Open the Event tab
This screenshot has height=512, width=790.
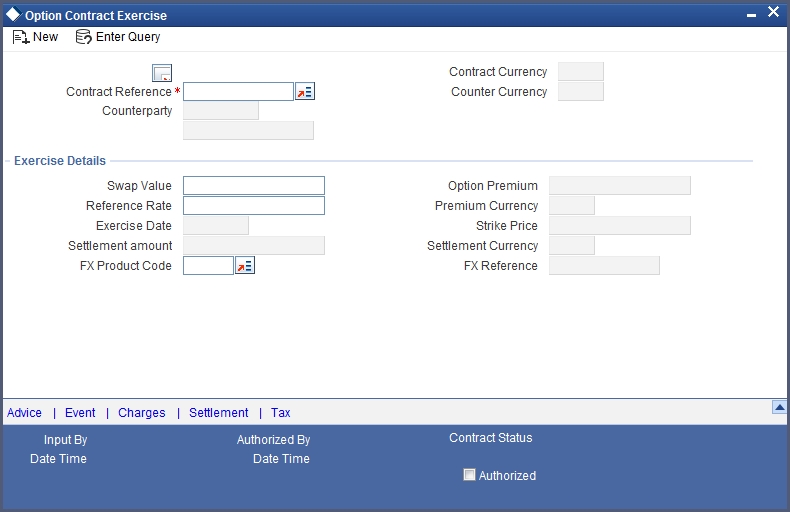[80, 413]
